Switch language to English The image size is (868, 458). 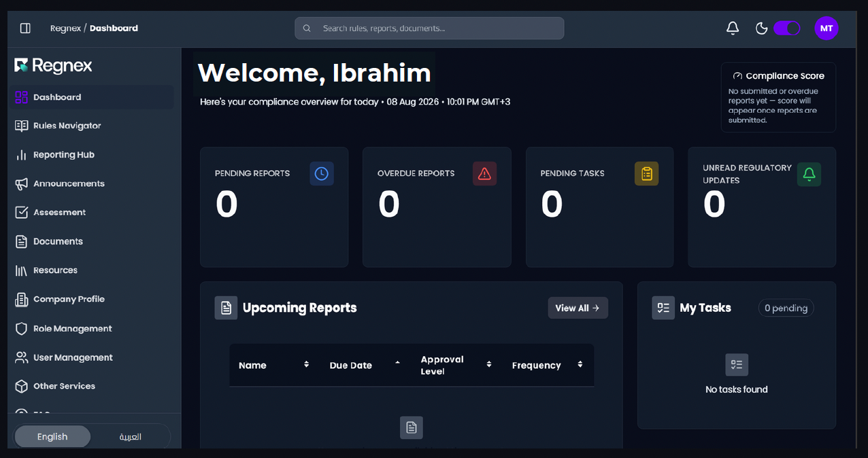(x=52, y=437)
